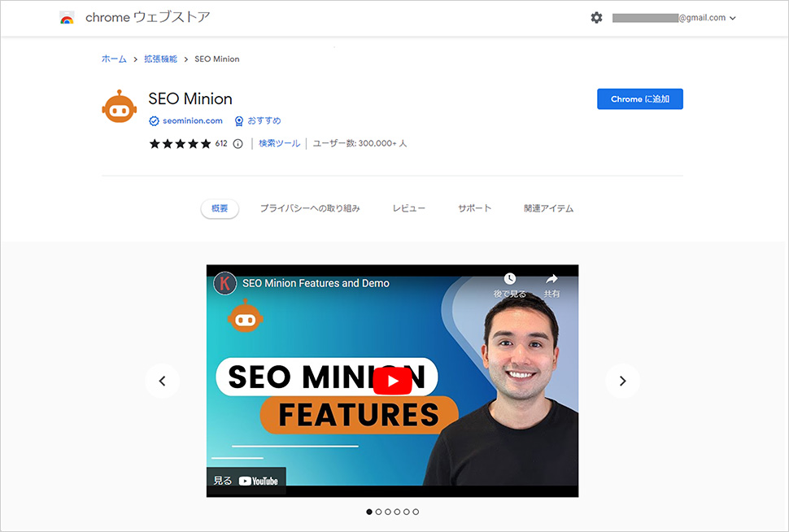
Task: Click the おすすめ featured badge icon
Action: click(239, 120)
